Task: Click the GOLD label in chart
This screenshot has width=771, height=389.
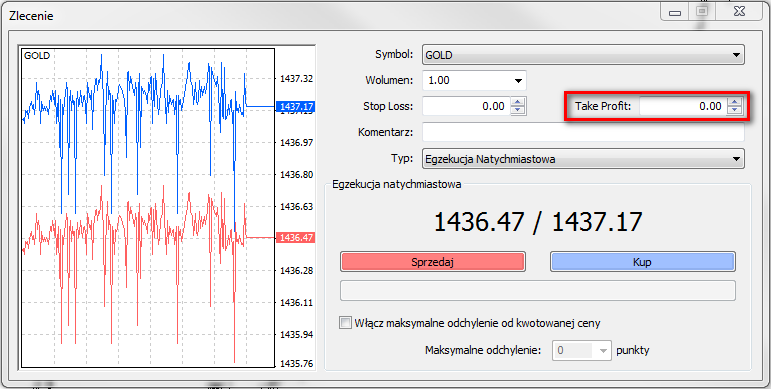Action: click(x=37, y=56)
